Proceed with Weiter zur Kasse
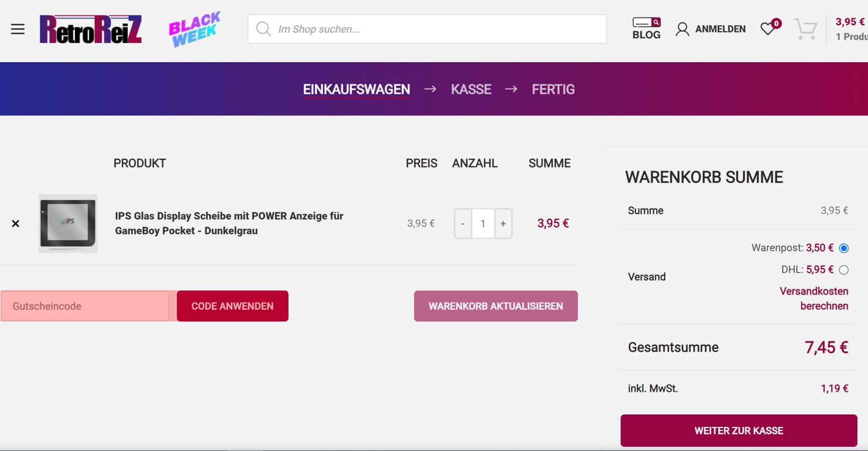The width and height of the screenshot is (868, 451). (x=739, y=430)
